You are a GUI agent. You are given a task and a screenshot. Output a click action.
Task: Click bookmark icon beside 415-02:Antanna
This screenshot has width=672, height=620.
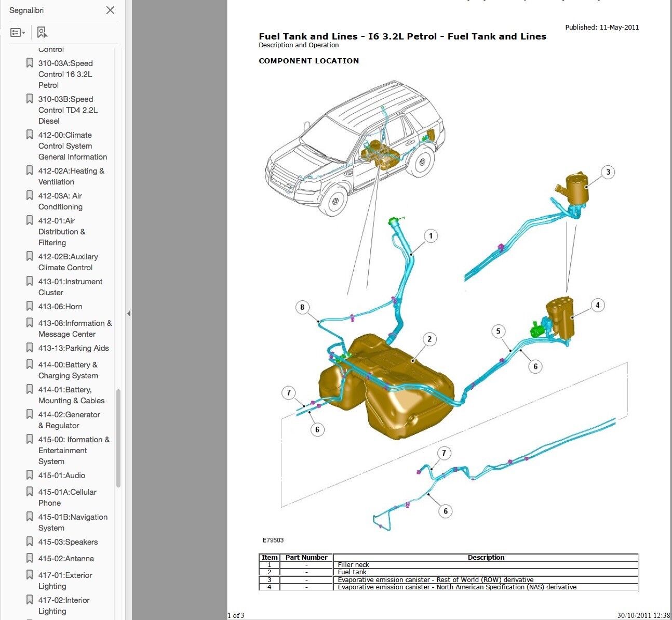30,558
